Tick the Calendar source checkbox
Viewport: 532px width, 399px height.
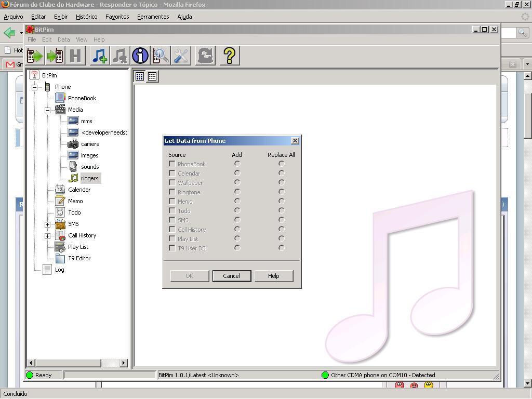(x=172, y=174)
